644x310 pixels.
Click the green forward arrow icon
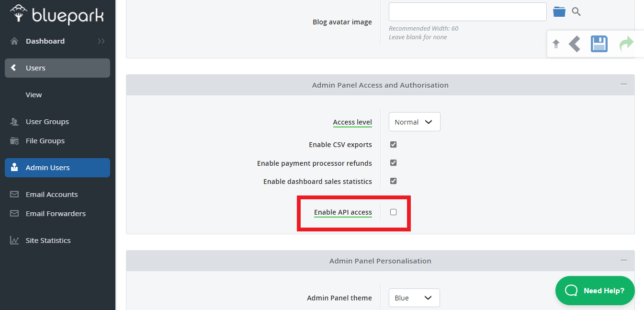coord(626,44)
